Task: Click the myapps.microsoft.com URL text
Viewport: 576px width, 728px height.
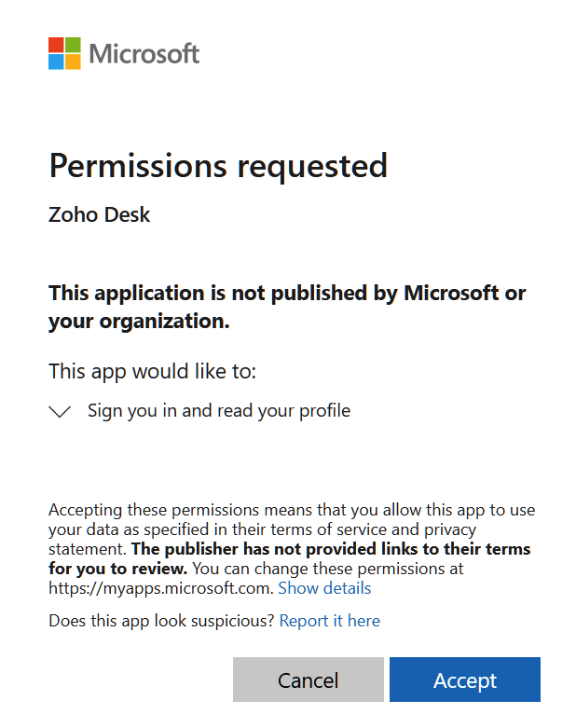Action: point(161,588)
